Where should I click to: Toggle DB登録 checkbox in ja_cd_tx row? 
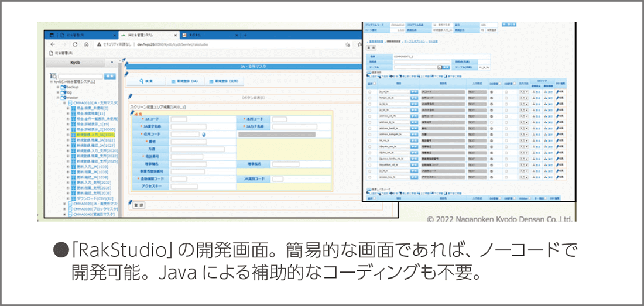pyautogui.click(x=492, y=92)
